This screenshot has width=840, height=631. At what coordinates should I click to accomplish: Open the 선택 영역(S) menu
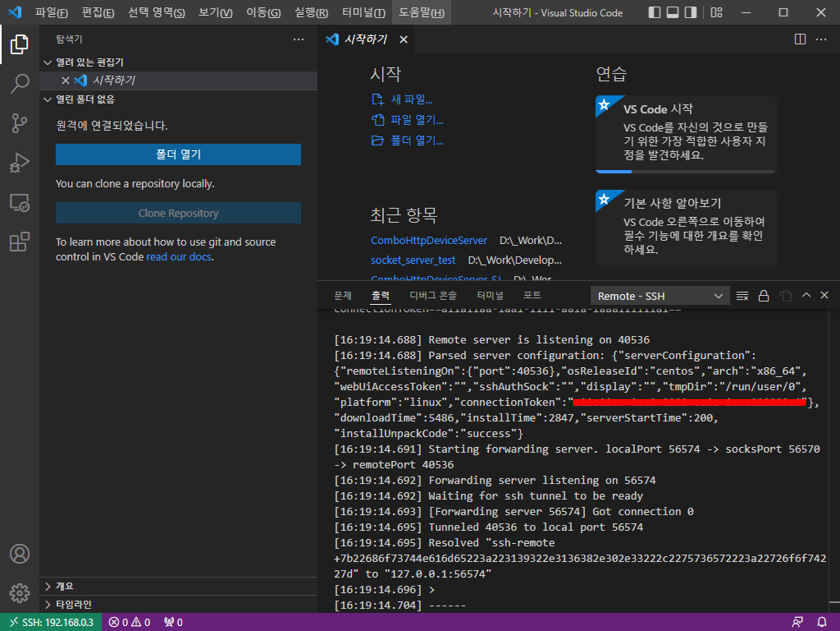[156, 12]
